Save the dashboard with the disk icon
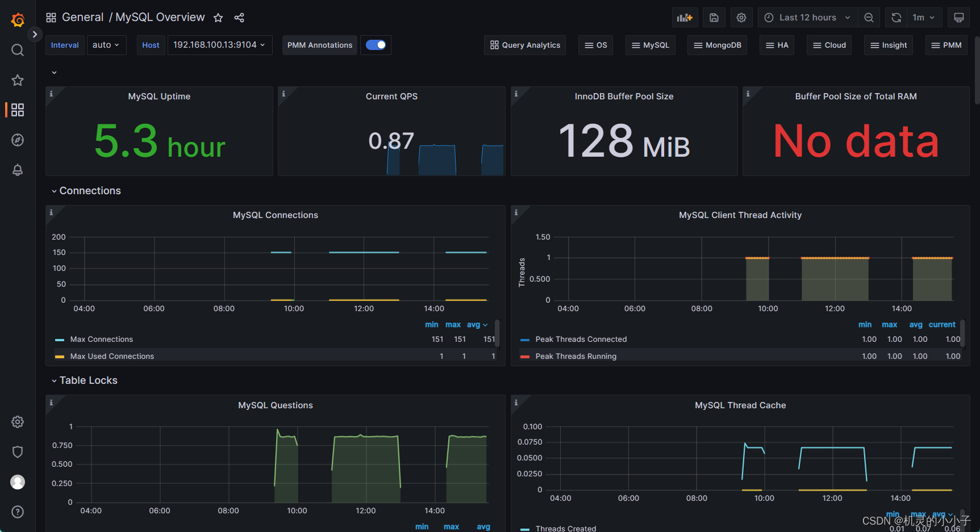Viewport: 980px width, 532px height. pyautogui.click(x=714, y=18)
